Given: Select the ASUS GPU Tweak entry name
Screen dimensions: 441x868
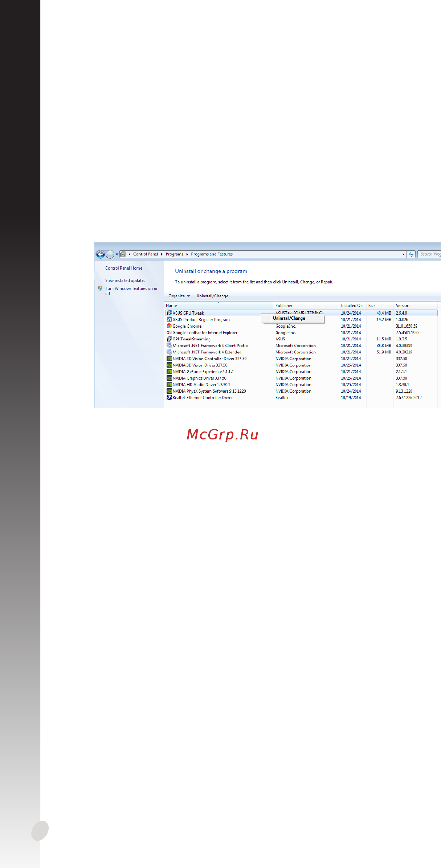Looking at the screenshot, I should [188, 313].
